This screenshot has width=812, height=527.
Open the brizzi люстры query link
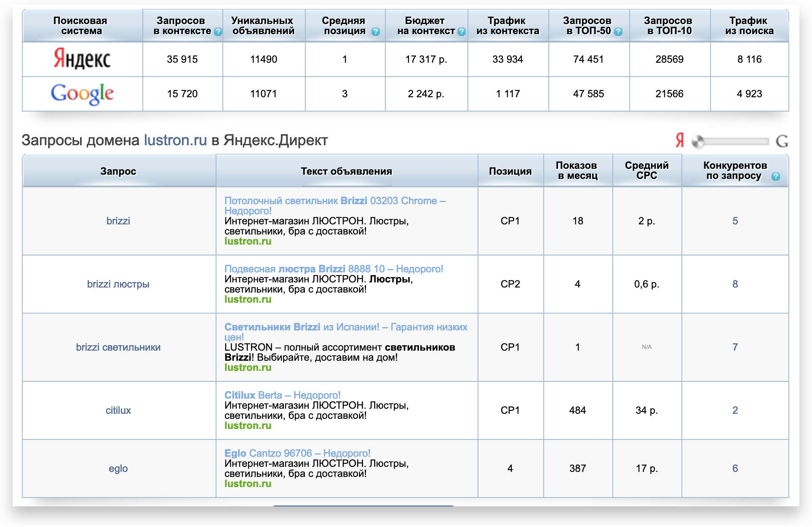click(118, 284)
